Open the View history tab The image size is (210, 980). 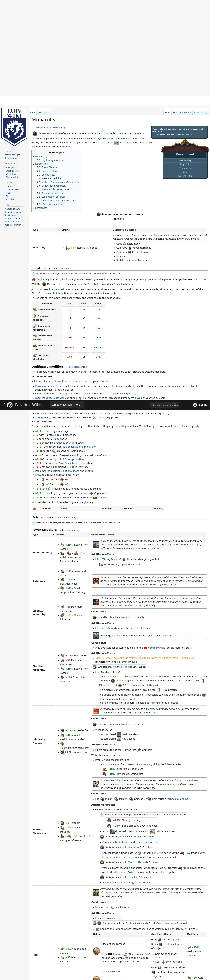[201, 113]
